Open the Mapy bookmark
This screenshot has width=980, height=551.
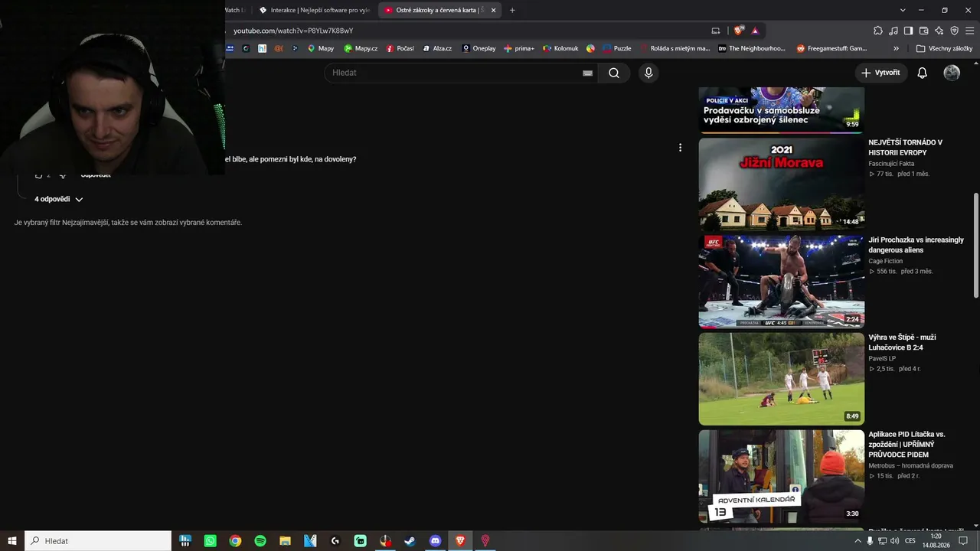(x=320, y=48)
